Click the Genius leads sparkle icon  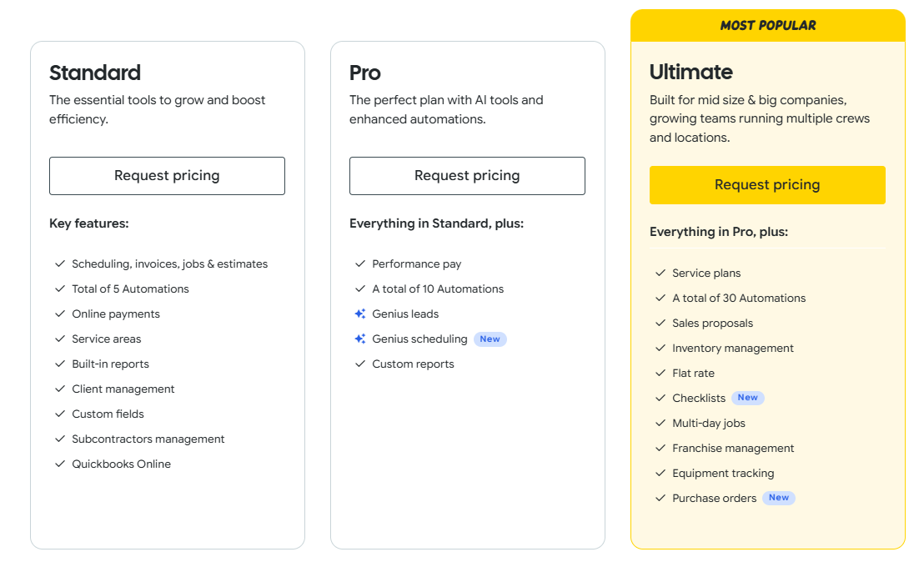(360, 314)
